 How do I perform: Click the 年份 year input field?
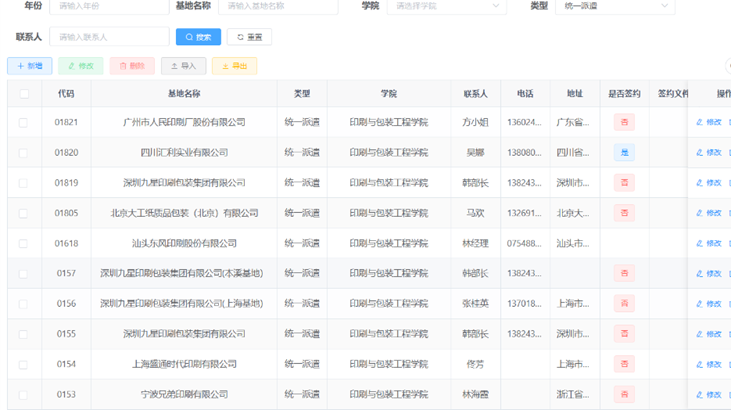(x=106, y=6)
